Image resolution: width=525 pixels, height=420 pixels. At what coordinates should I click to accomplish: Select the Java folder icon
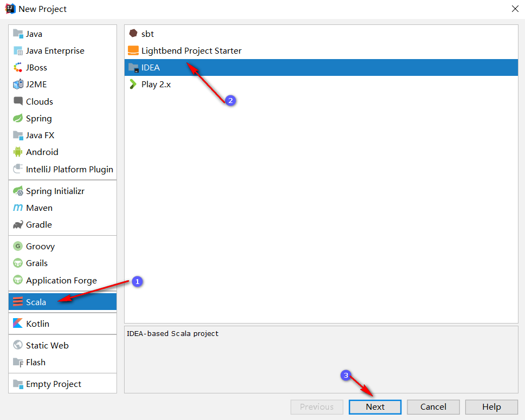click(x=18, y=34)
